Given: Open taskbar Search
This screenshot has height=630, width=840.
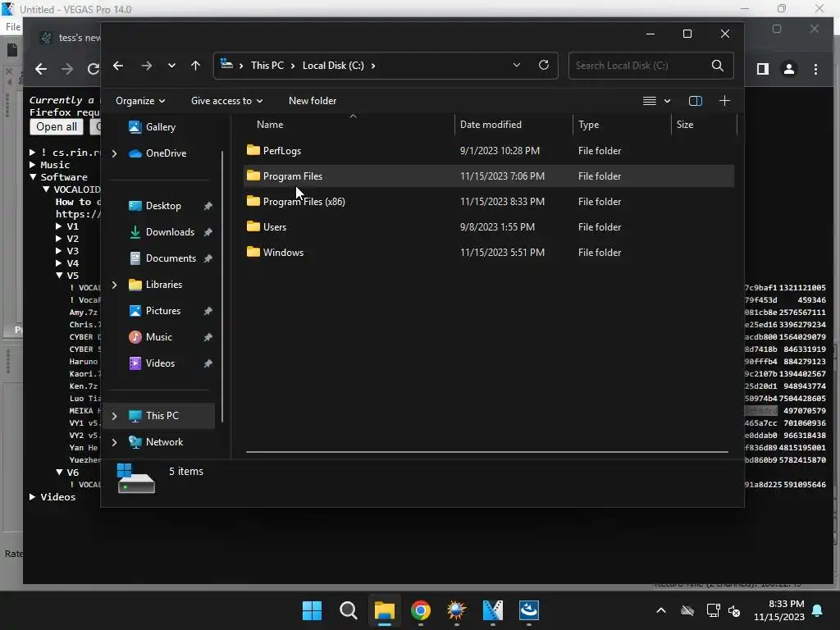Looking at the screenshot, I should [x=348, y=610].
